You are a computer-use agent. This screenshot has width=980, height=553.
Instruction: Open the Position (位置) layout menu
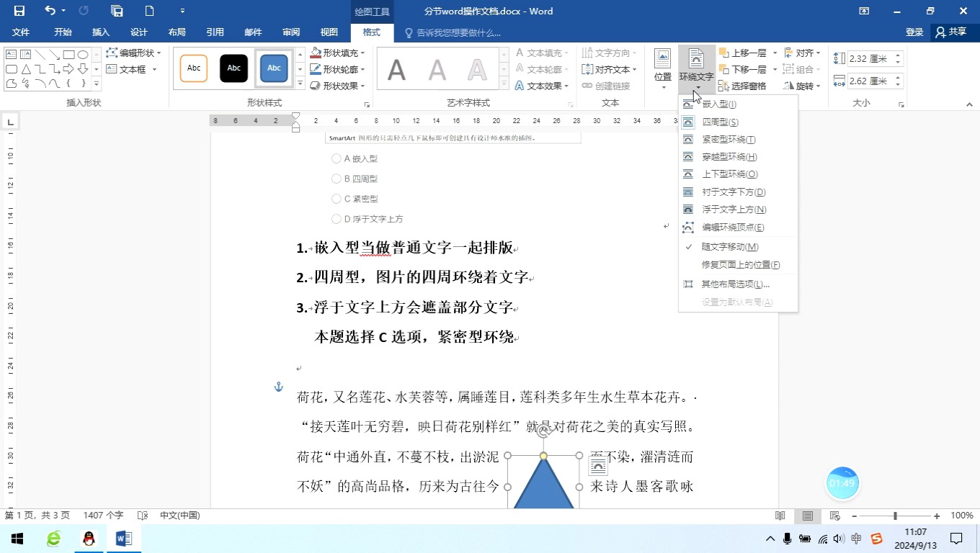point(662,70)
